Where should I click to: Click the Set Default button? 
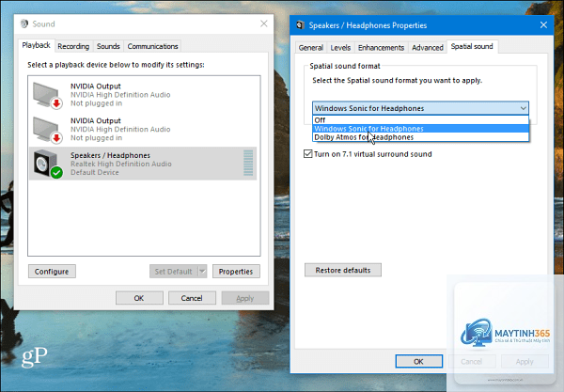[x=174, y=272]
